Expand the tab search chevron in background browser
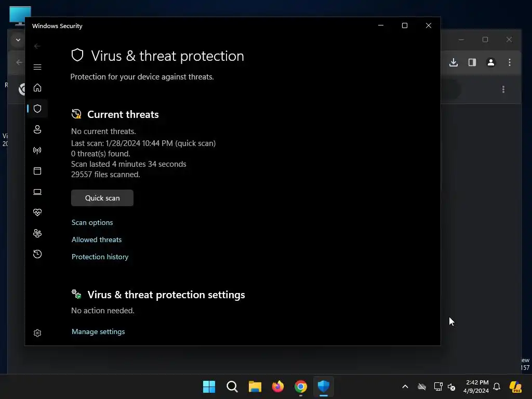This screenshot has height=399, width=532. (x=18, y=40)
